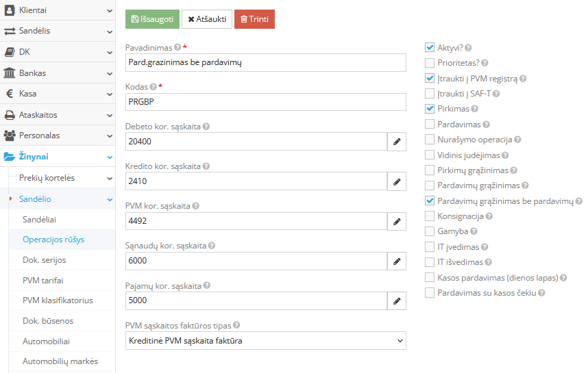Click help icon next to Pavadinimas label
588x373 pixels.
point(177,48)
